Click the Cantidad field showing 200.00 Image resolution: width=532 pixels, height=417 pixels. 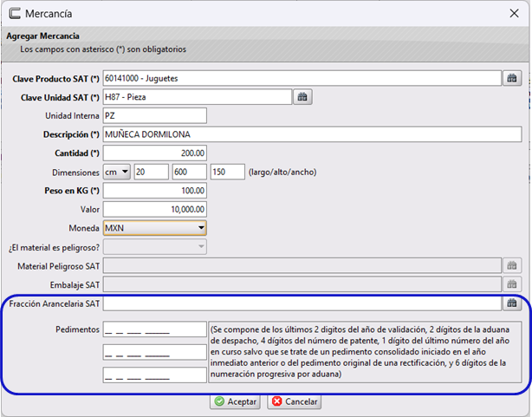coord(155,153)
